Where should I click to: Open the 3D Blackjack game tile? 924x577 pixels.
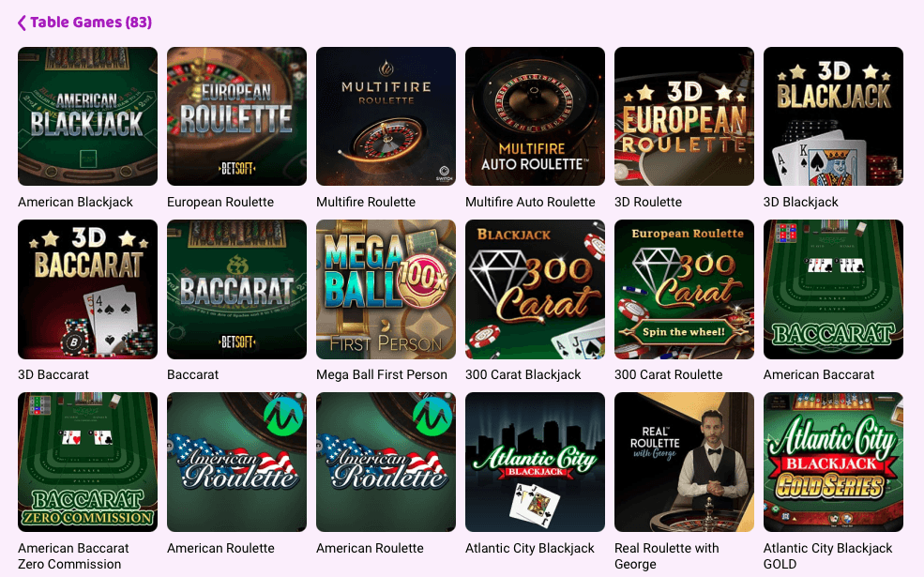[x=833, y=116]
